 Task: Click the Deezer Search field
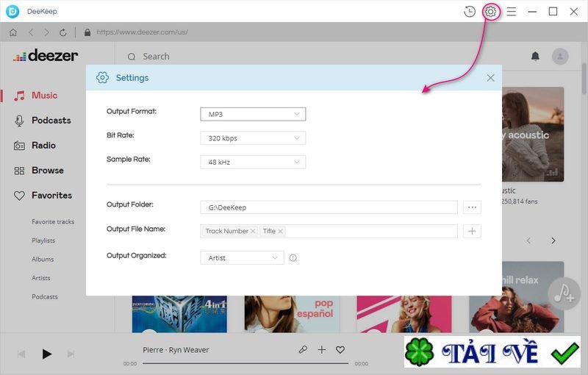156,57
